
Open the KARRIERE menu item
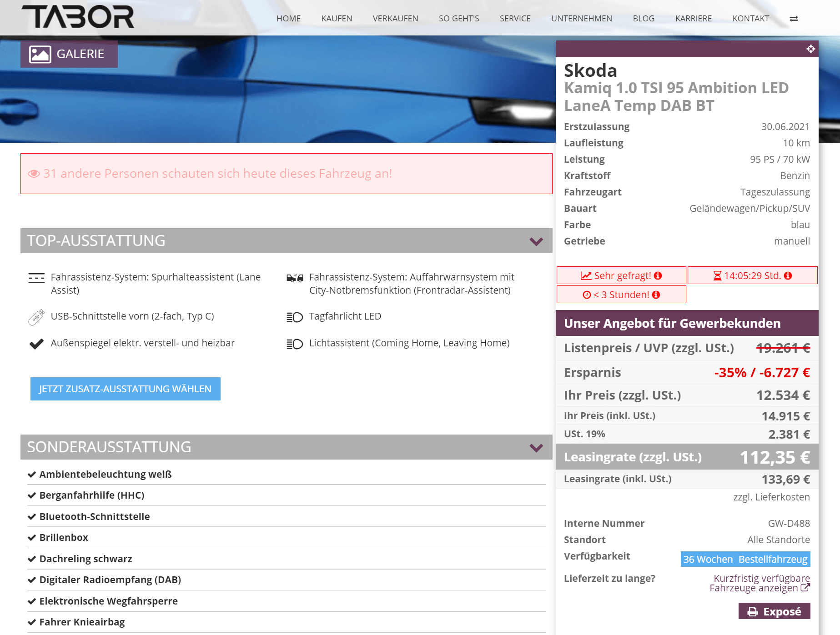pyautogui.click(x=694, y=19)
